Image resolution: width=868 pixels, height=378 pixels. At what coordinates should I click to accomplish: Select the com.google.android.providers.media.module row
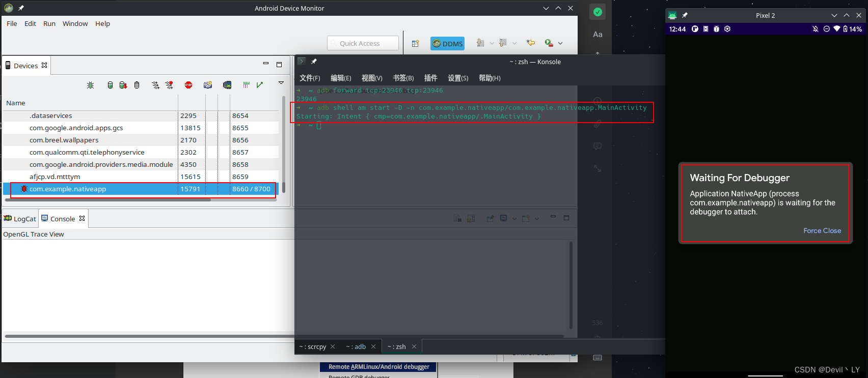(x=141, y=164)
